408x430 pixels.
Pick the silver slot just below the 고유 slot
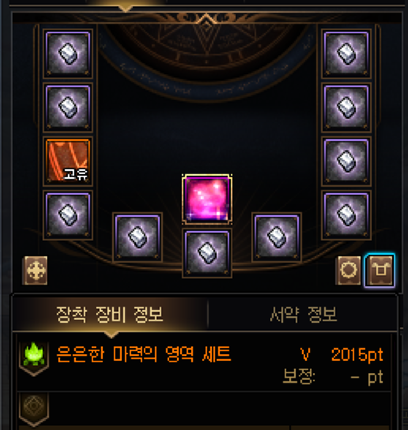(x=68, y=215)
